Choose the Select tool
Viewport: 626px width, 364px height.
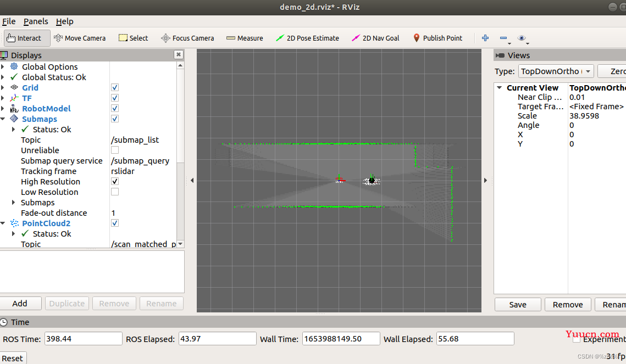pyautogui.click(x=134, y=38)
